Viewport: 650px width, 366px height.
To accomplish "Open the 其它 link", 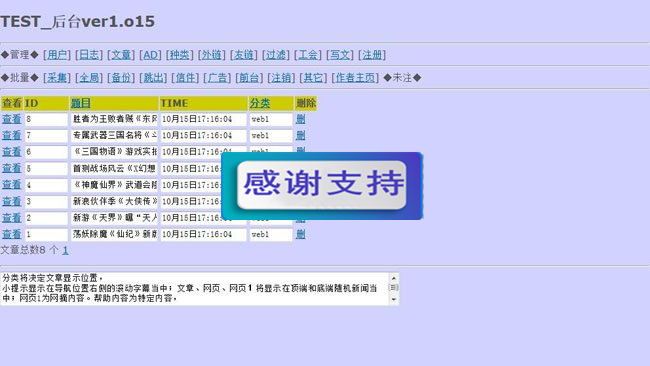I will 313,78.
